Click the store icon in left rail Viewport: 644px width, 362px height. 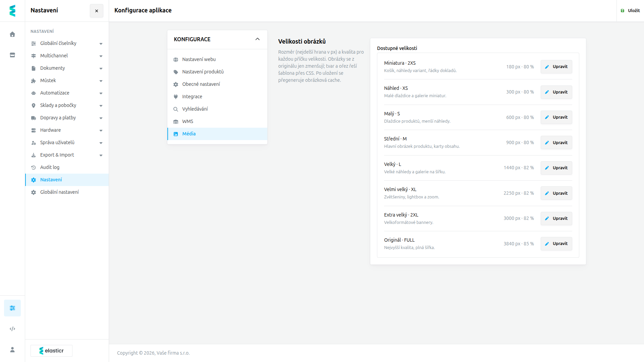[12, 55]
